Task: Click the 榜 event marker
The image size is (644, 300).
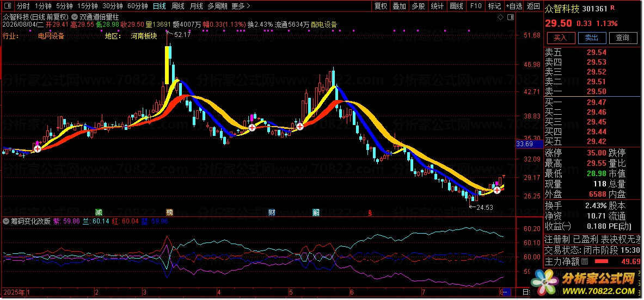Action: [170, 212]
